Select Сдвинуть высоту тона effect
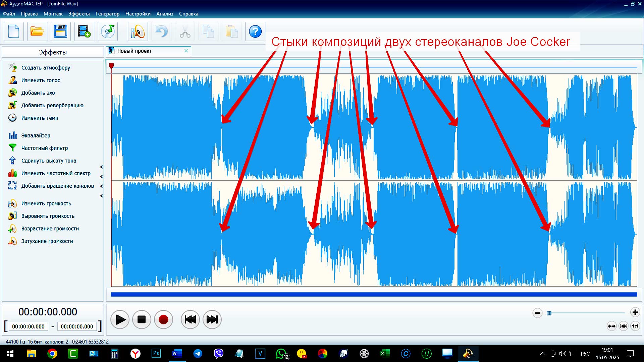Screen dimensions: 644x362 pos(49,161)
